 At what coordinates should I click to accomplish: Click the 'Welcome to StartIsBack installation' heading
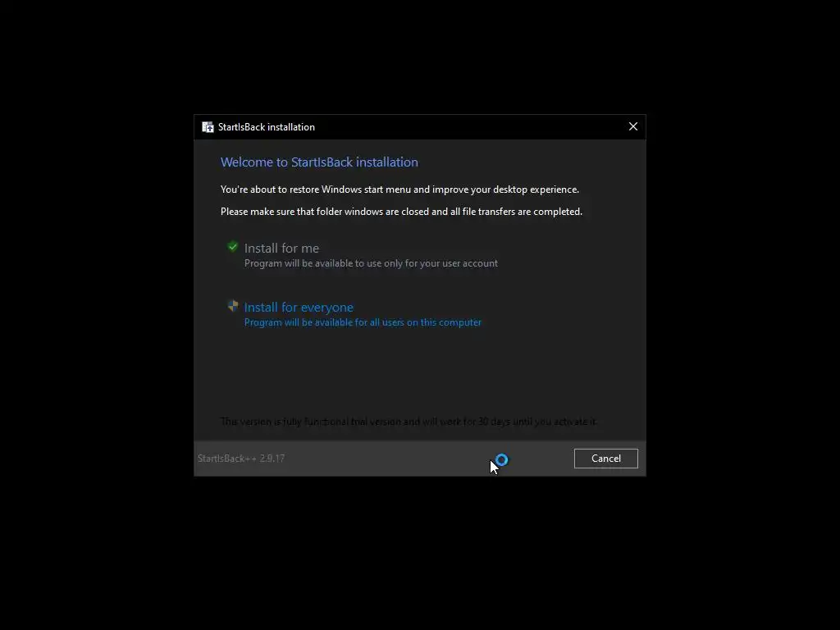pos(319,162)
